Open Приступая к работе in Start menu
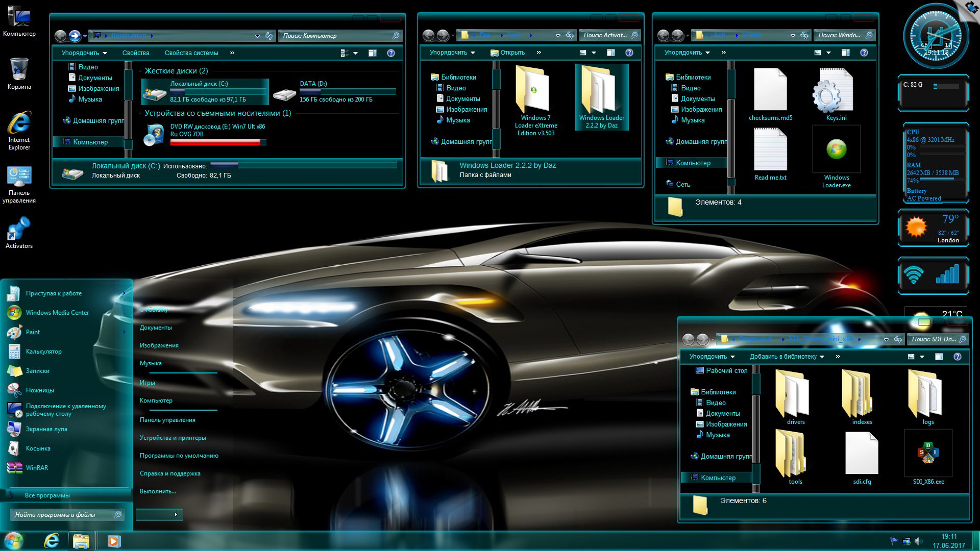Image resolution: width=980 pixels, height=551 pixels. point(66,293)
